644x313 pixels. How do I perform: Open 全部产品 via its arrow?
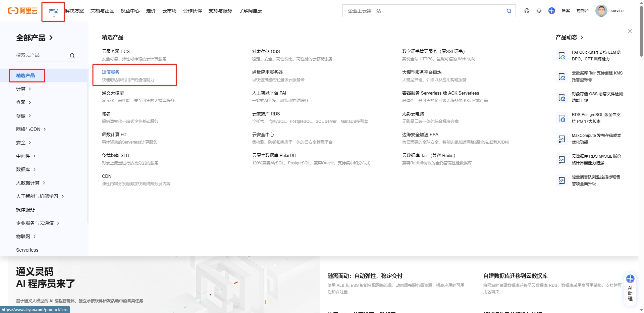click(51, 38)
